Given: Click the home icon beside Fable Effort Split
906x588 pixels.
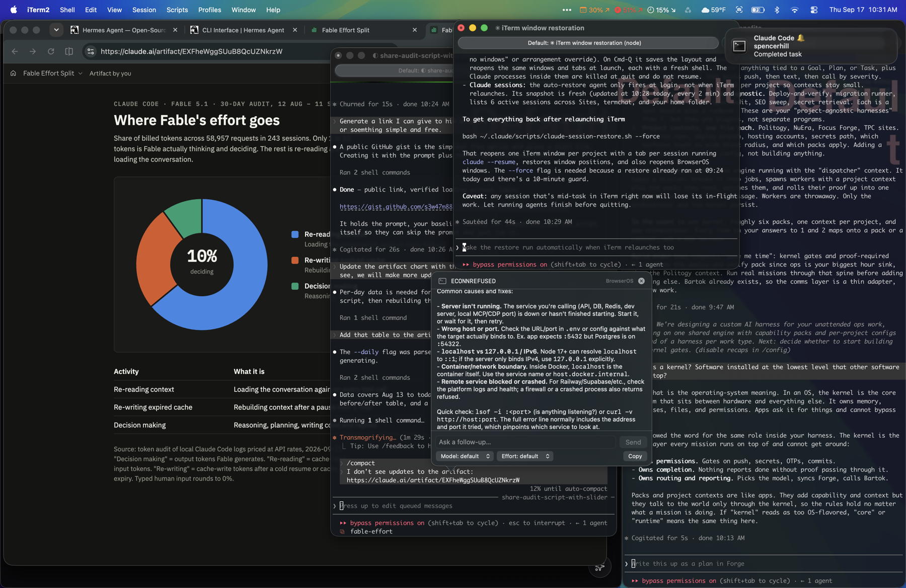Looking at the screenshot, I should [13, 73].
